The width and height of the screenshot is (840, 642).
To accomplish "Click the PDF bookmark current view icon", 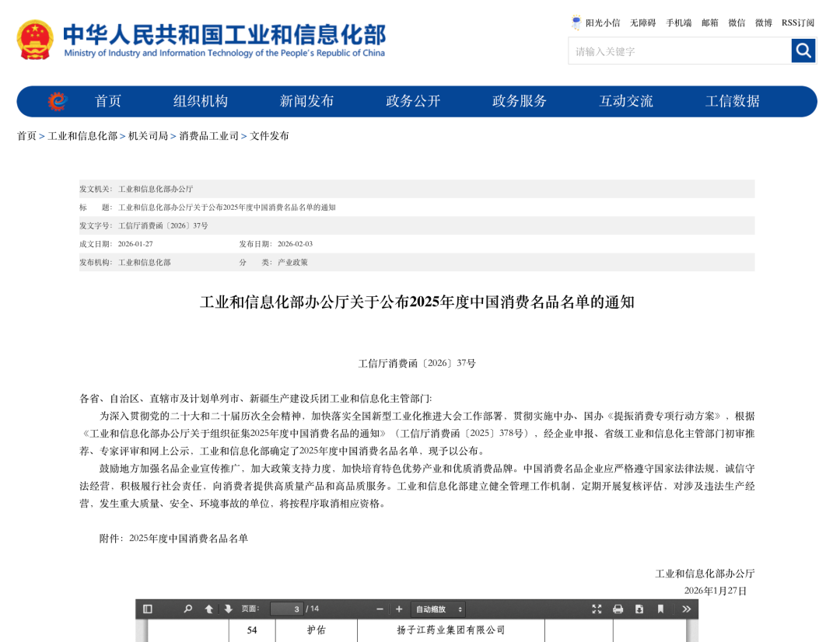I will coord(660,609).
